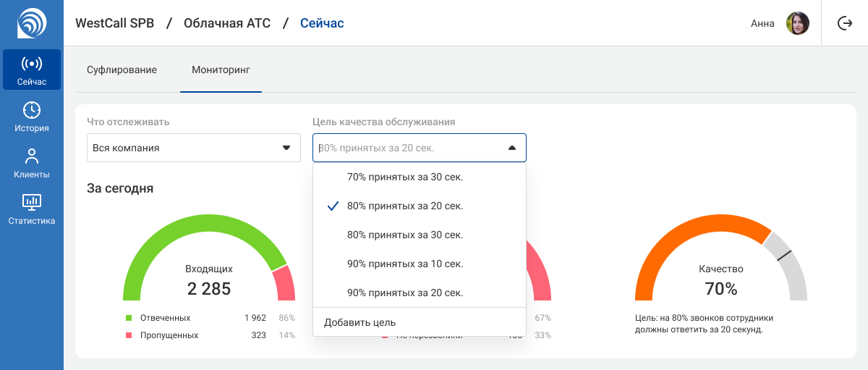Select the Мониторинг tab
The image size is (868, 370).
point(221,70)
